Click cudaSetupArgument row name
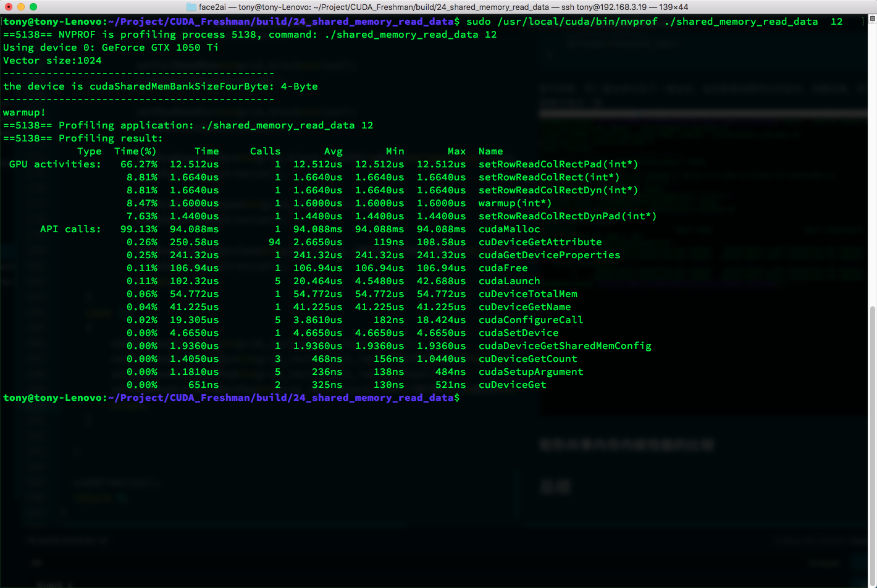The width and height of the screenshot is (877, 588). click(x=531, y=372)
